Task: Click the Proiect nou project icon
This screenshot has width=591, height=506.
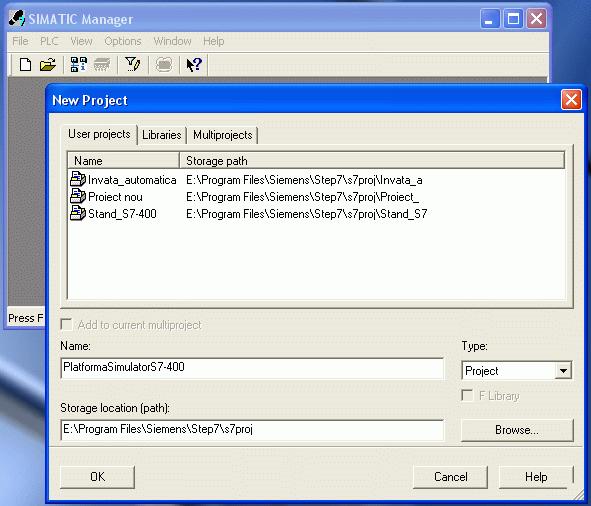Action: (x=78, y=196)
